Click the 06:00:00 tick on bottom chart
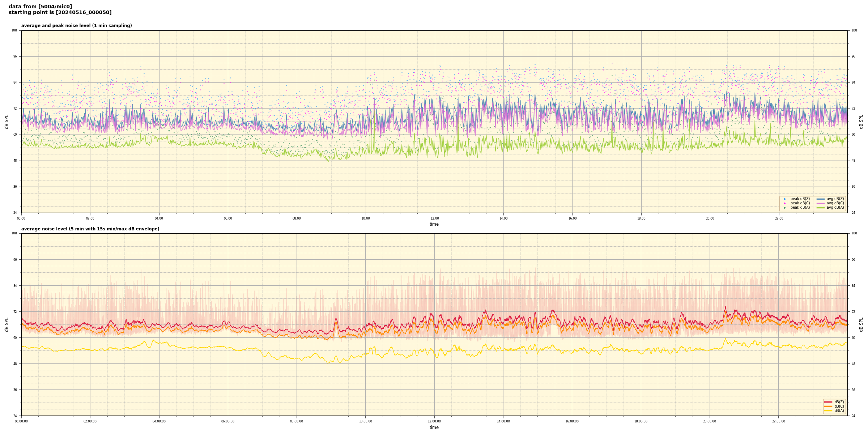The height and width of the screenshot is (434, 868). pyautogui.click(x=228, y=421)
